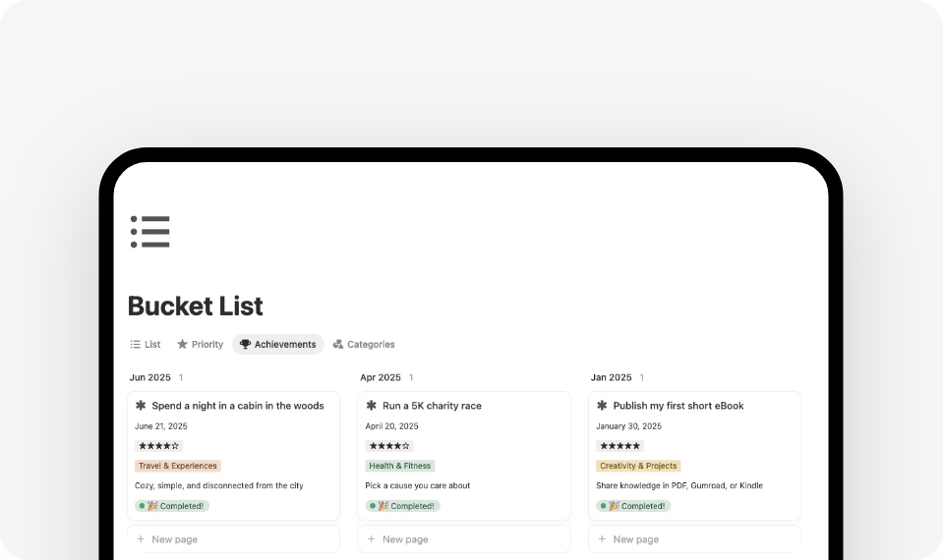Click 'Share knowledge in PDF, Gumroad, or Kindle' text
The height and width of the screenshot is (560, 943).
click(x=679, y=485)
